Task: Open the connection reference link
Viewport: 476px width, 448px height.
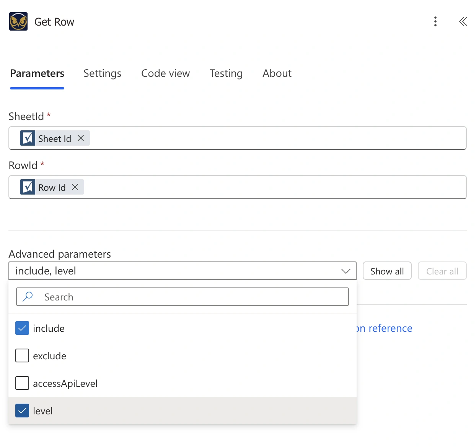Action: (385, 328)
